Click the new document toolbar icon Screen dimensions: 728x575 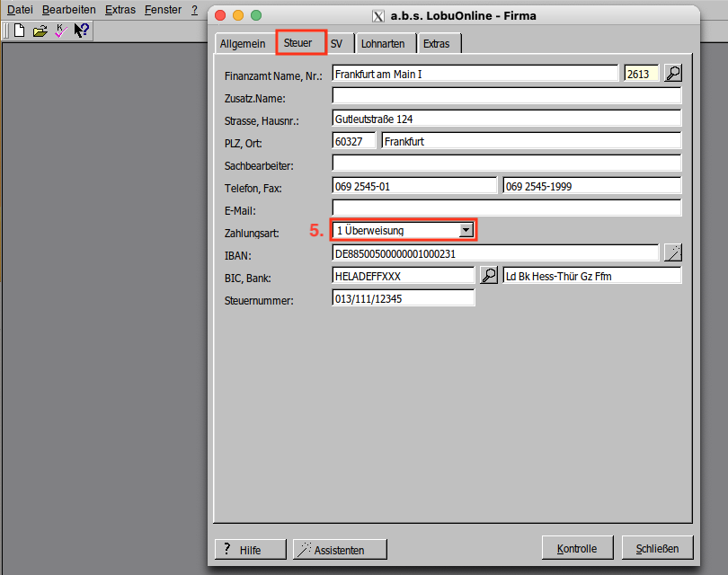(19, 31)
